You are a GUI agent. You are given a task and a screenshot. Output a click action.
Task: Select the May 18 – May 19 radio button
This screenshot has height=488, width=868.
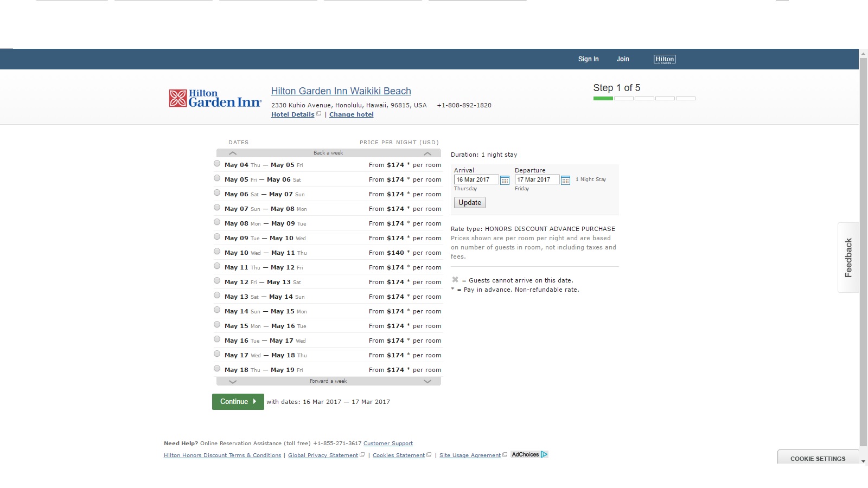click(217, 368)
